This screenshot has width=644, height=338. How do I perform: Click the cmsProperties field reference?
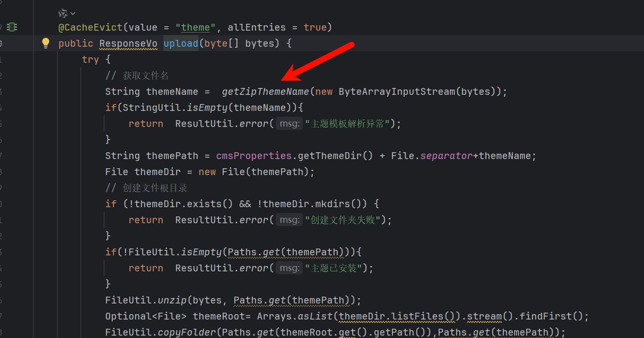tap(253, 156)
